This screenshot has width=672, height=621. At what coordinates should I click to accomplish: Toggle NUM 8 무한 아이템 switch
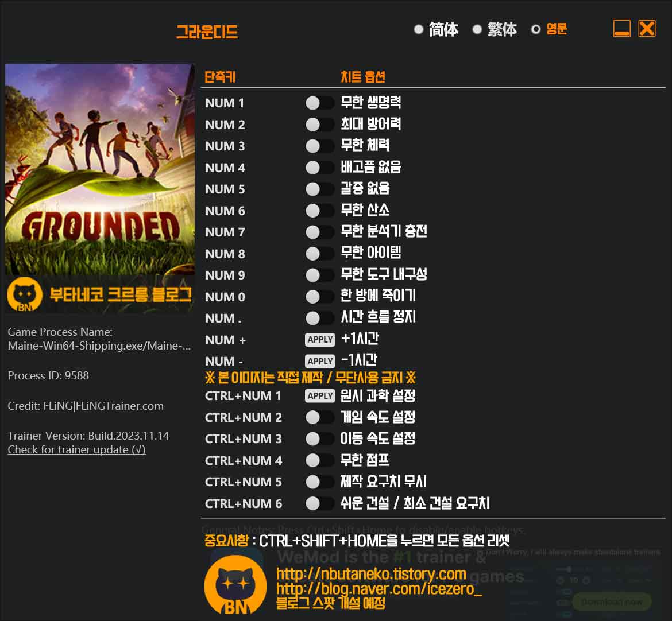pyautogui.click(x=320, y=254)
